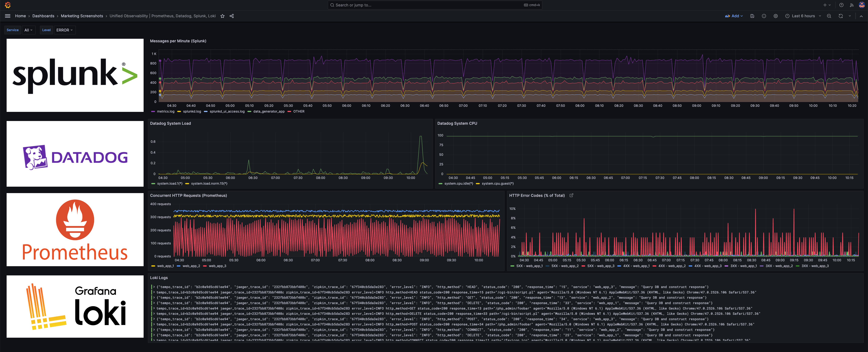This screenshot has height=352, width=868.
Task: Open the HTTP Error Codes external link
Action: [571, 195]
